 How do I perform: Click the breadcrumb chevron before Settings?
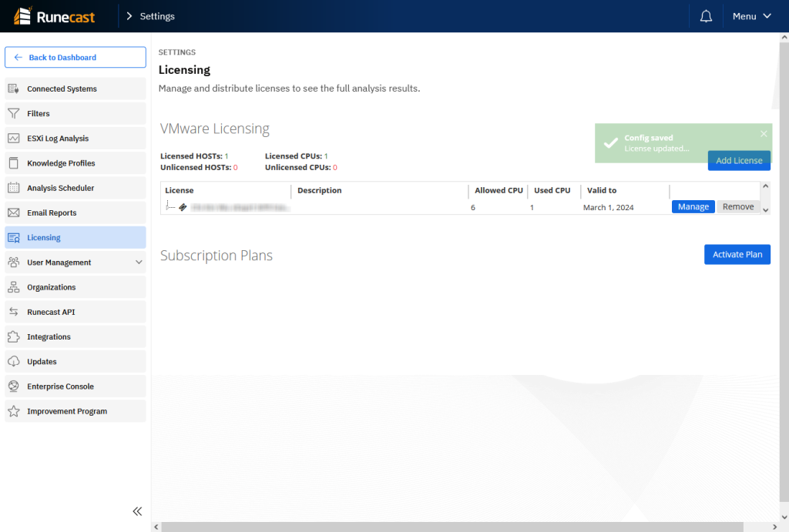(x=129, y=16)
